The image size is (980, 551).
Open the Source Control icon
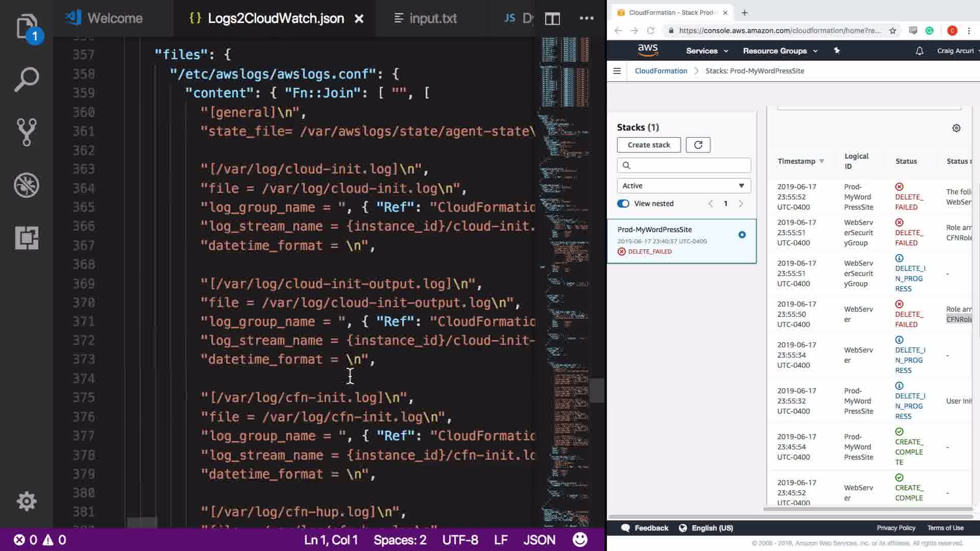tap(27, 132)
